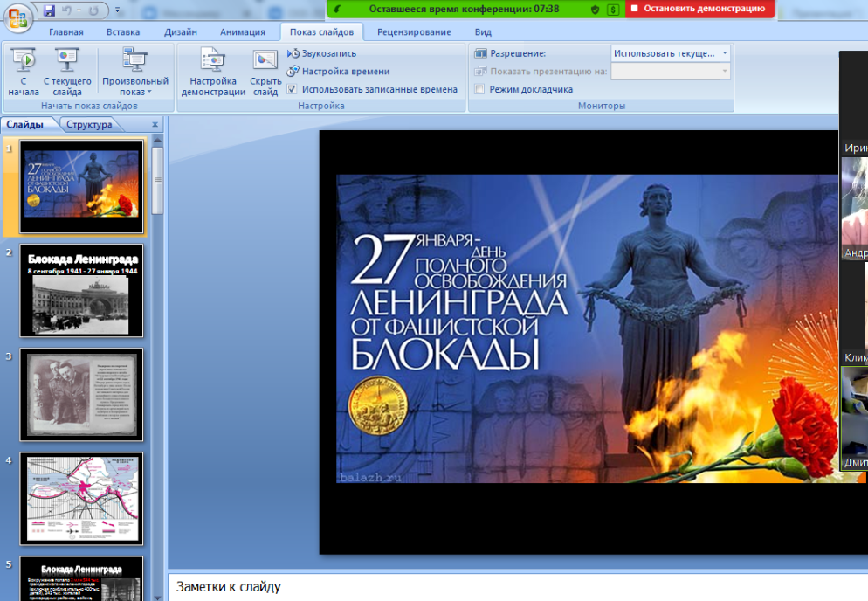Start slideshow from current slide (С текущего слайда)

67,72
